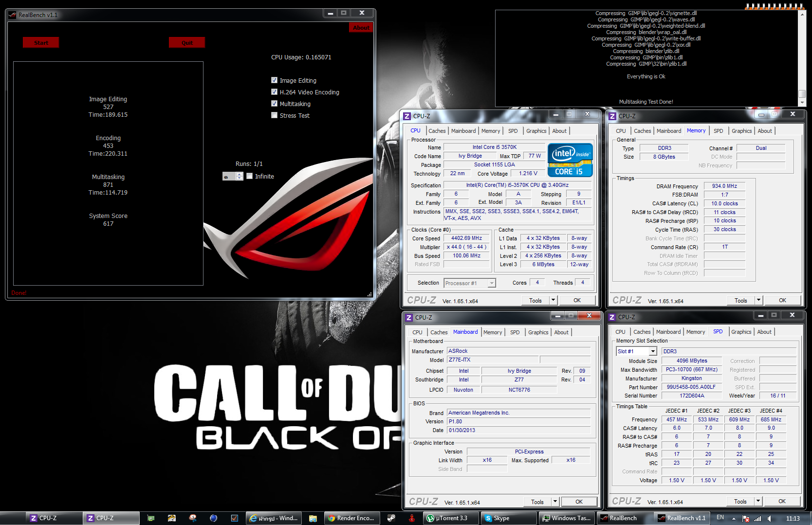Open the Action Center flag icon in the tray
The width and height of the screenshot is (812, 525).
746,519
